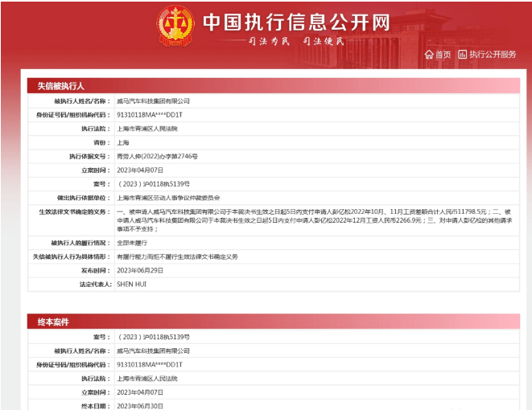Click the 执行依据文号 label
Viewport: 532px width, 410px height.
click(x=90, y=156)
